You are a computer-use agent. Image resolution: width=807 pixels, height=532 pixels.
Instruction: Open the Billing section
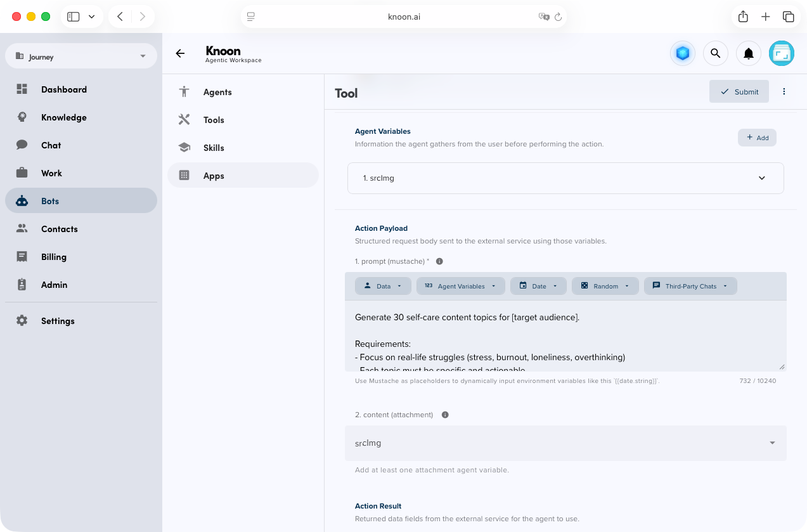coord(54,257)
